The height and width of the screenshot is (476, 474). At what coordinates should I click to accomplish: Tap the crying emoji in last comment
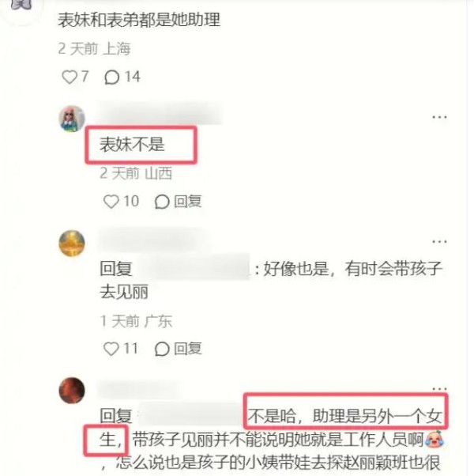[x=434, y=440]
